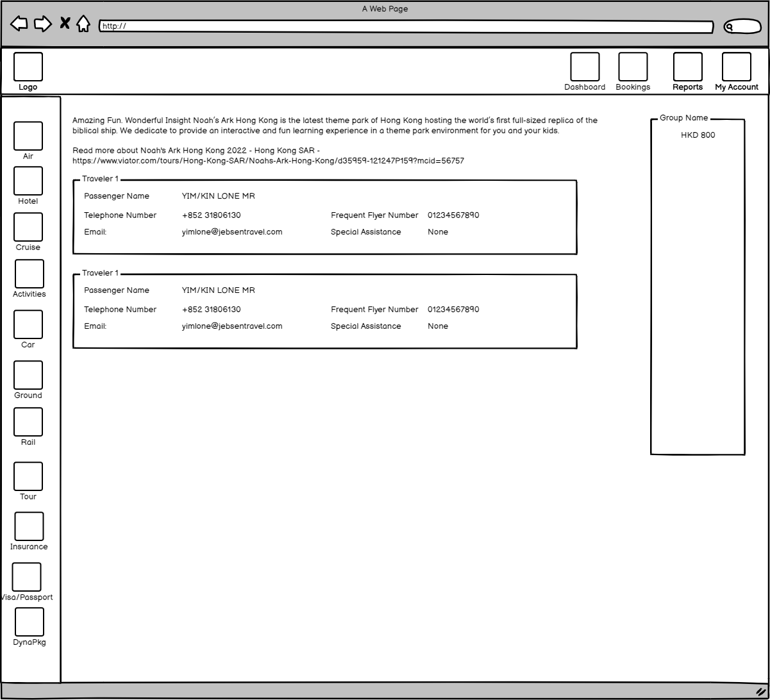Go to Bookings in top navigation
Screen dimensions: 770x700
click(633, 67)
